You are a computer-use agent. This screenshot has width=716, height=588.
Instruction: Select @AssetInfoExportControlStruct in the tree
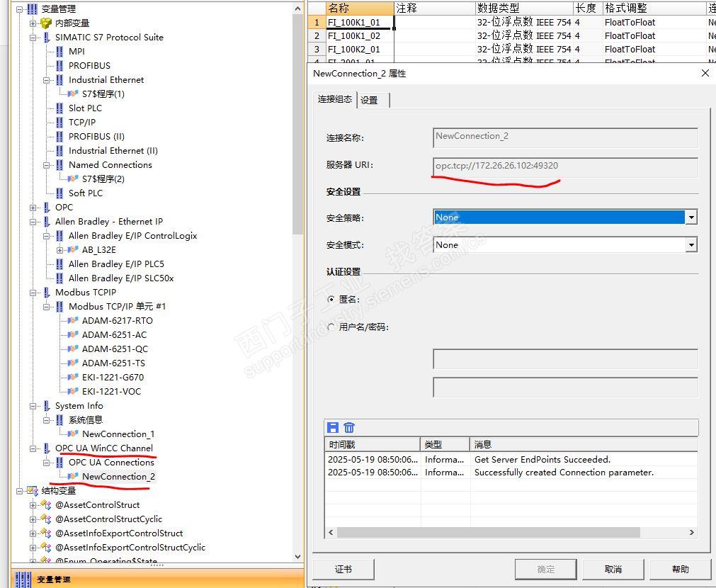click(x=119, y=533)
